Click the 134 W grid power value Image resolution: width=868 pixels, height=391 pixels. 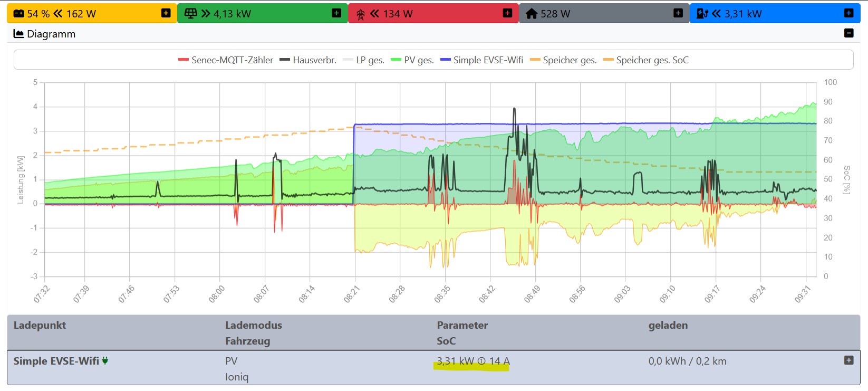pos(398,14)
